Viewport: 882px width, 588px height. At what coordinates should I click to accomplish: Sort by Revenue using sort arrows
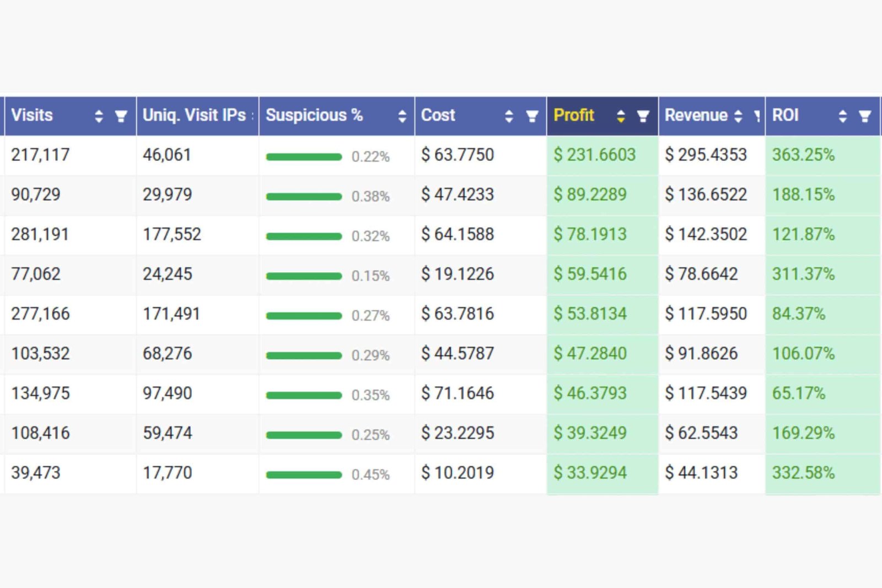[738, 116]
